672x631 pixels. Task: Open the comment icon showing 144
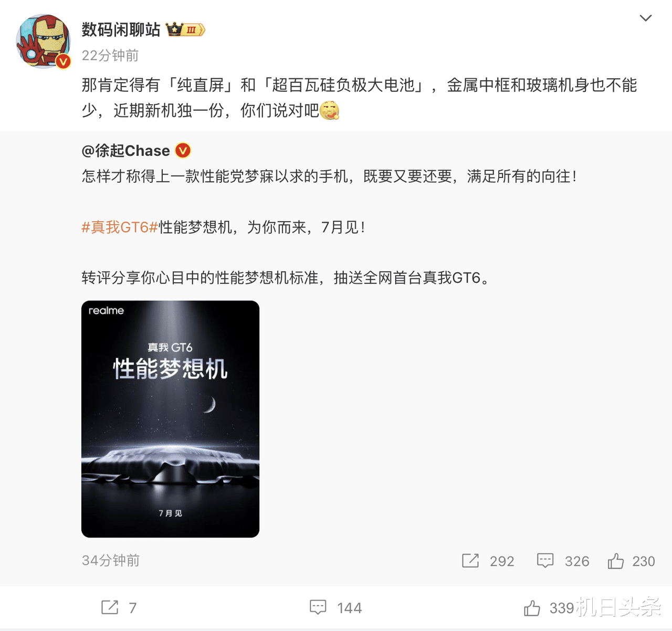[335, 608]
